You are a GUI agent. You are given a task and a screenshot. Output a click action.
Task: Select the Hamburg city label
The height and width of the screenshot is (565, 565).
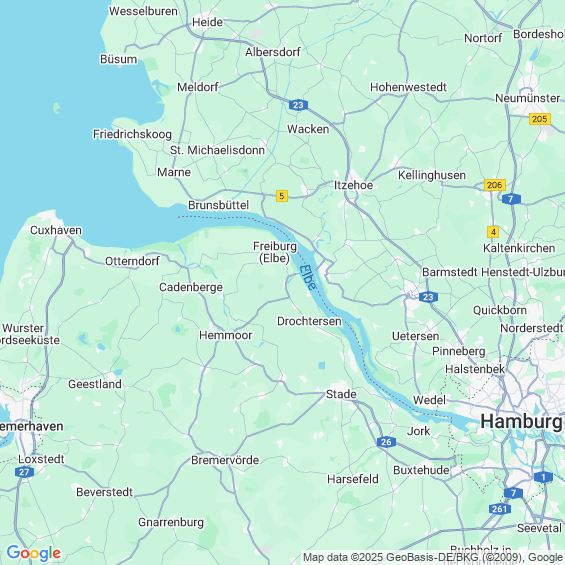pyautogui.click(x=521, y=422)
